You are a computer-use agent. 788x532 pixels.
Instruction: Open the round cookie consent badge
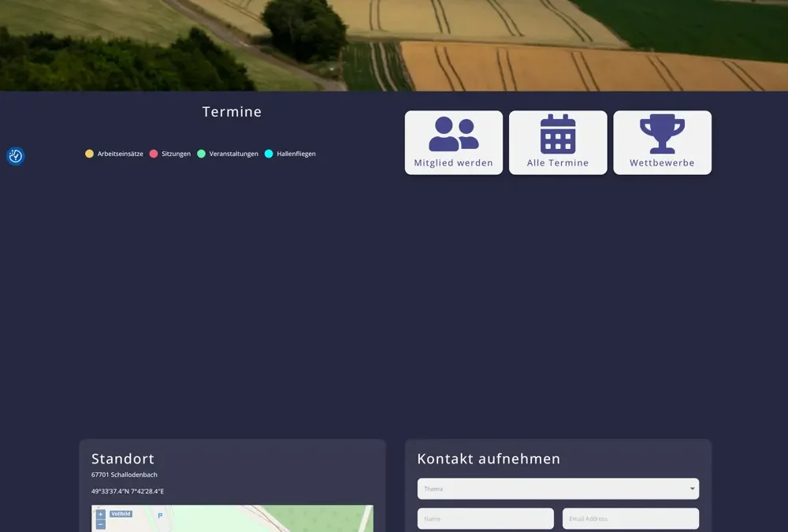point(16,156)
